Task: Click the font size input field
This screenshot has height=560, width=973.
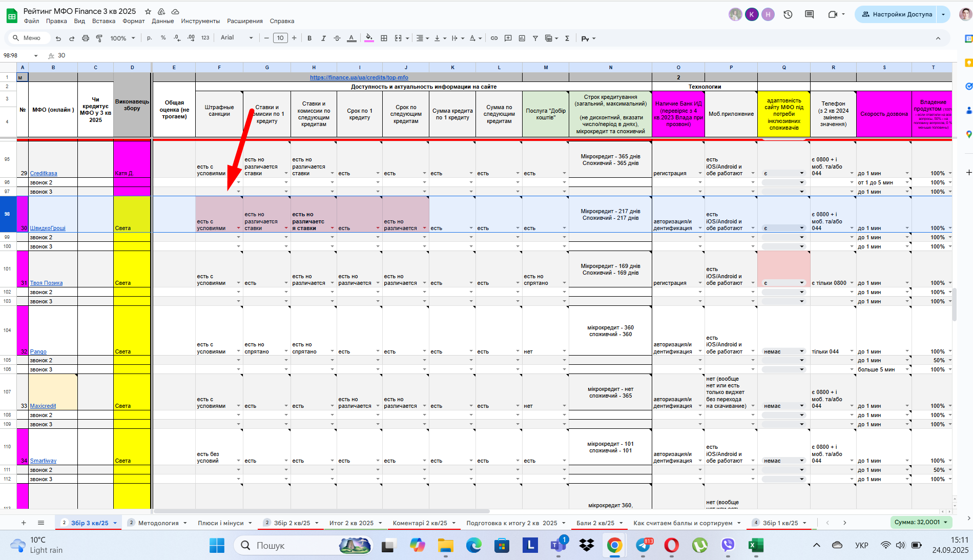Action: (280, 38)
